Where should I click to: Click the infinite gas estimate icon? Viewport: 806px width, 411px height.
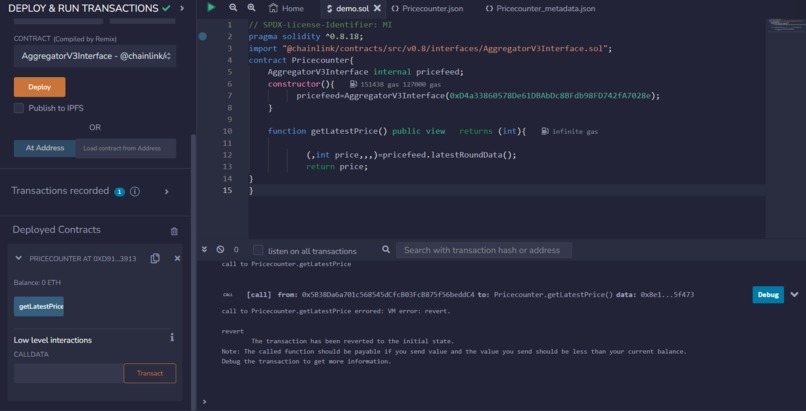(545, 132)
